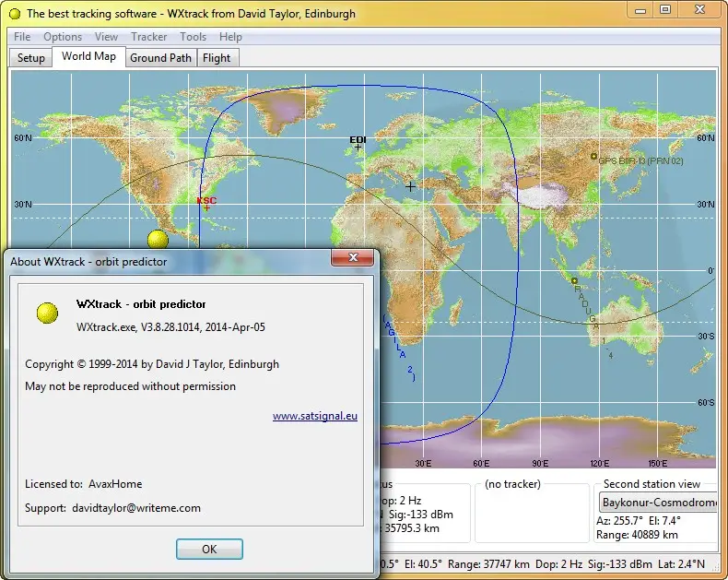
Task: Open the File menu
Action: 22,37
